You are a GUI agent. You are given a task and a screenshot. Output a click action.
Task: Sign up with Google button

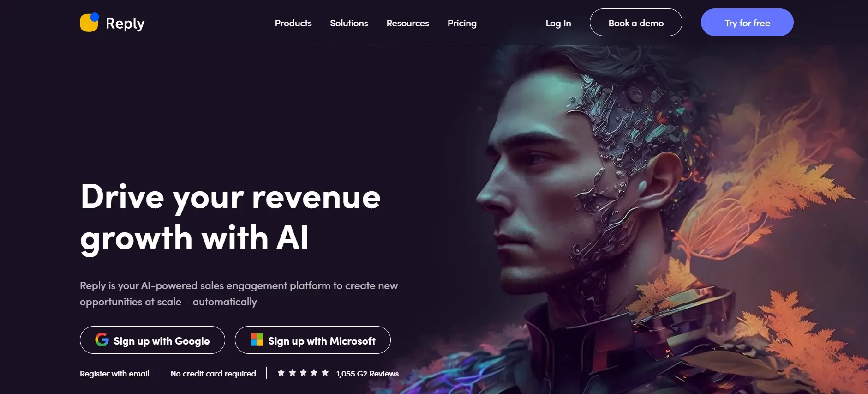pyautogui.click(x=152, y=340)
